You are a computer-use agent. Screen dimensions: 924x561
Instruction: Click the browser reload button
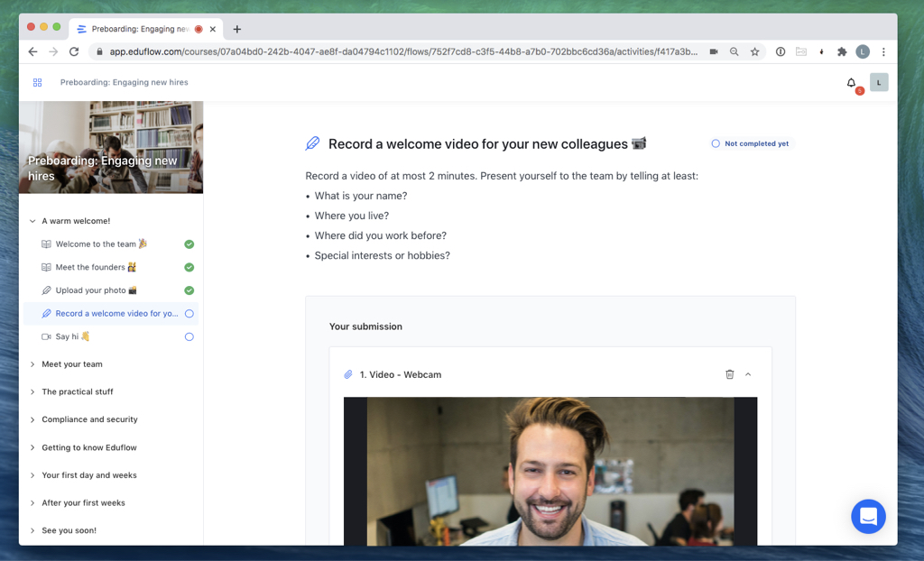click(74, 52)
